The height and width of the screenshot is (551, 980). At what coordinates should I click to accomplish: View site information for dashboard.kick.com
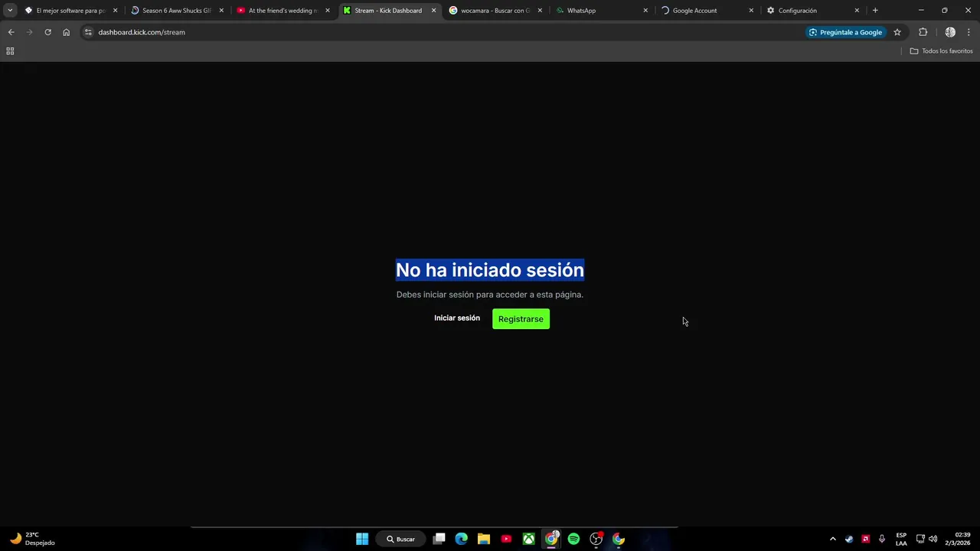tap(88, 32)
